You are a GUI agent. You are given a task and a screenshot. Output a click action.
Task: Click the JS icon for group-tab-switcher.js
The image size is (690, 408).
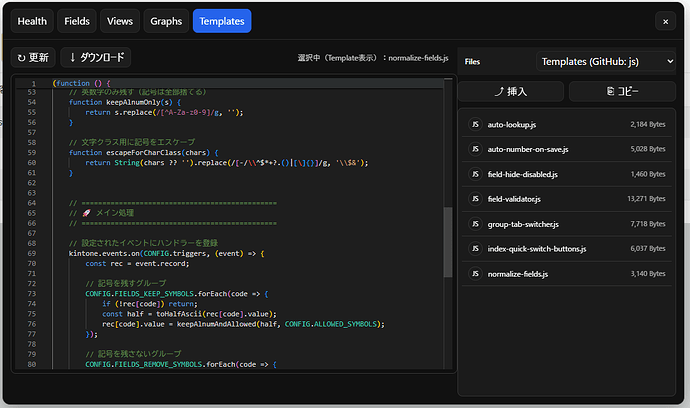pyautogui.click(x=476, y=224)
